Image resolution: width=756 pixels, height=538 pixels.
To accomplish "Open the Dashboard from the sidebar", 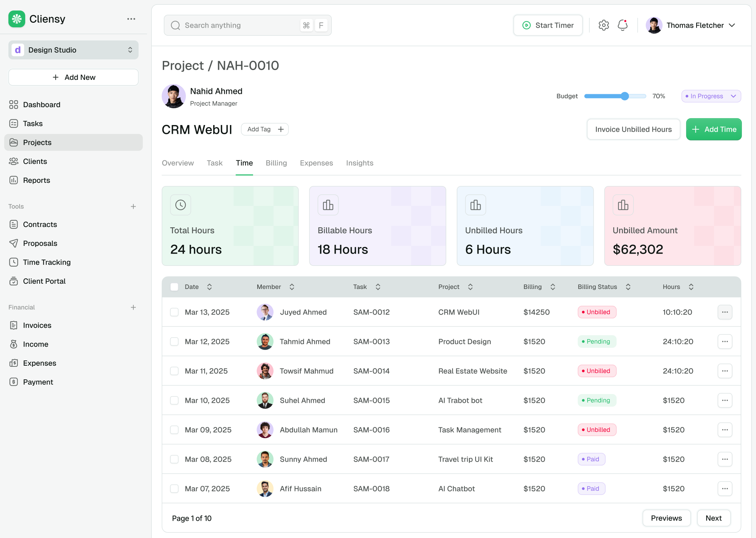I will (x=42, y=104).
